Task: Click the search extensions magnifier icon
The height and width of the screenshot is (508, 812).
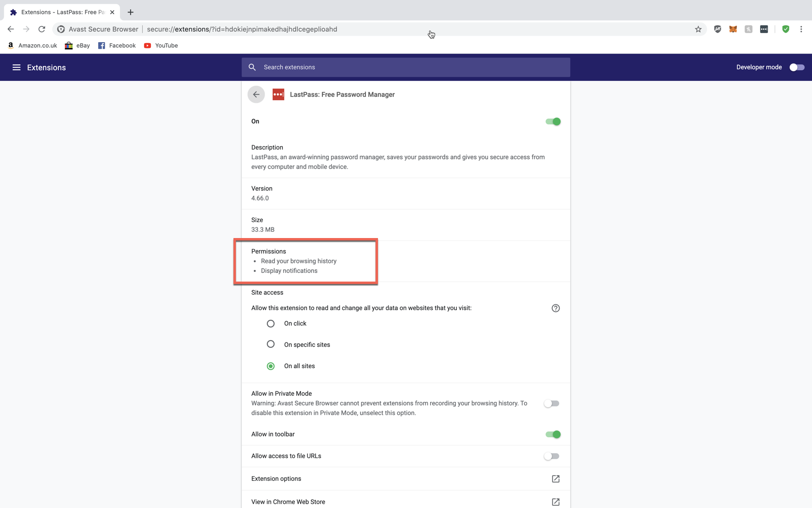Action: [x=252, y=67]
